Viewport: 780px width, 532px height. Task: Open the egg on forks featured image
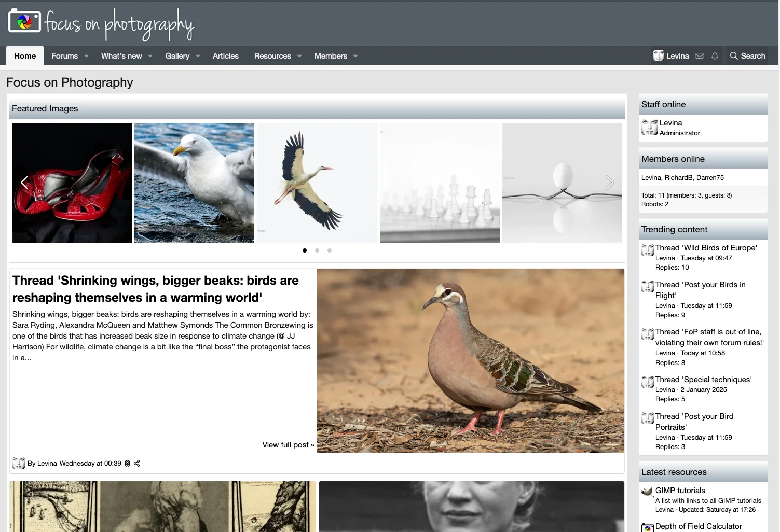point(562,183)
